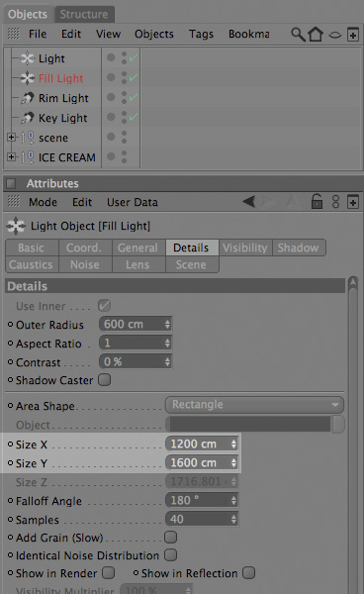Screen dimensions: 364x594
Task: Toggle Key Light enabled green checkmark
Action: coord(134,118)
